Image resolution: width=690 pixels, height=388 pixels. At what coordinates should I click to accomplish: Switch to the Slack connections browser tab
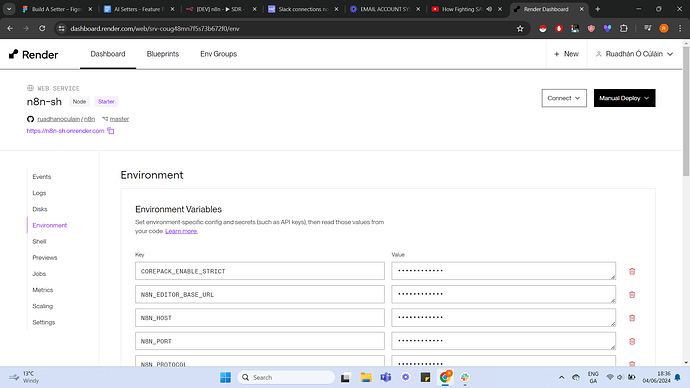coord(303,9)
